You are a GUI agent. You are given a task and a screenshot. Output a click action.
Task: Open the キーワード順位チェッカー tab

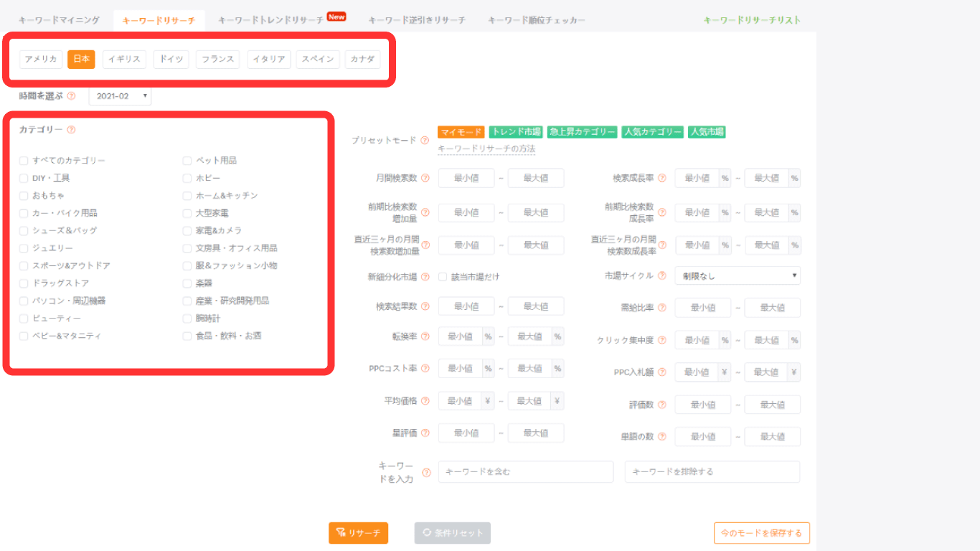click(x=537, y=20)
